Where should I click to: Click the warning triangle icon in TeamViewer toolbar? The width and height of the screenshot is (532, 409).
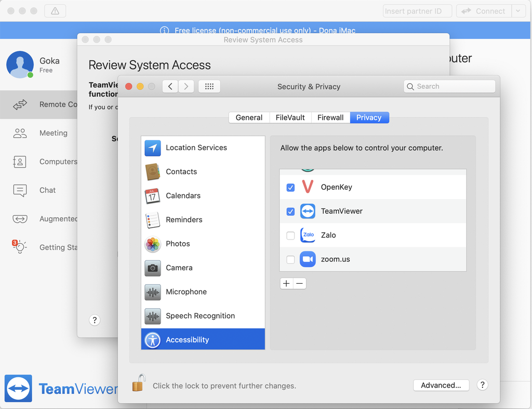tap(55, 11)
